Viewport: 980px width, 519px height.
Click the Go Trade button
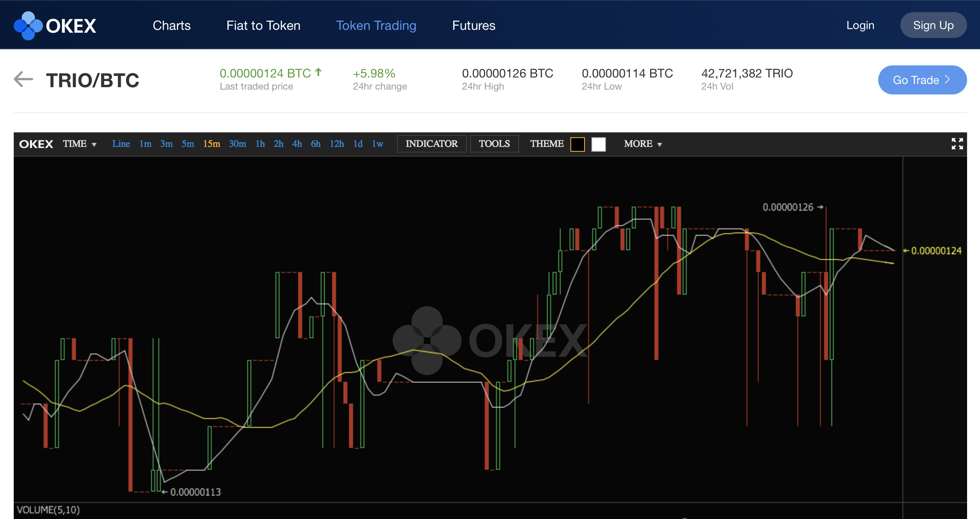pyautogui.click(x=923, y=80)
